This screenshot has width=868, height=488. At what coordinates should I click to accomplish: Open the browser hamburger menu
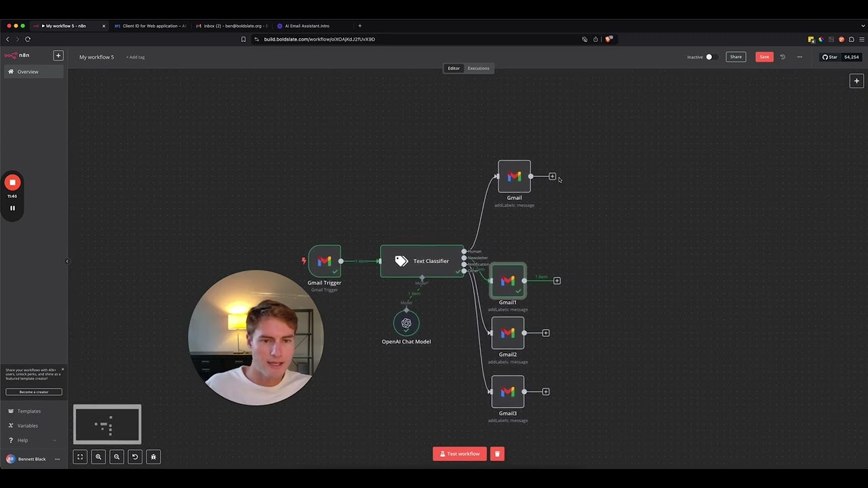pyautogui.click(x=862, y=39)
